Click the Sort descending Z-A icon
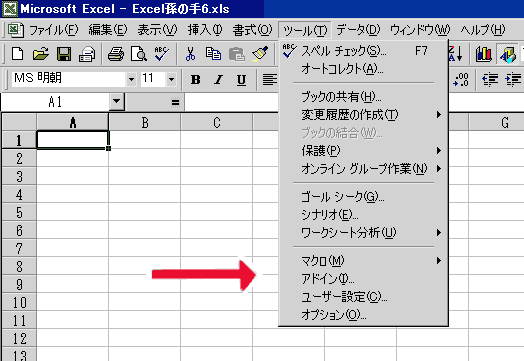Viewport: 524px width, 361px height. pyautogui.click(x=456, y=54)
